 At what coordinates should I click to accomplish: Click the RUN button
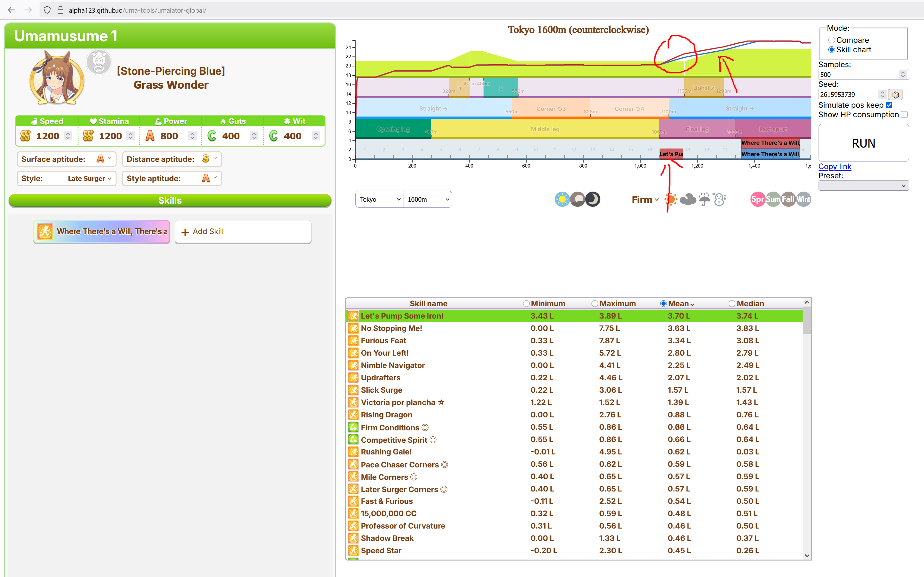point(863,143)
